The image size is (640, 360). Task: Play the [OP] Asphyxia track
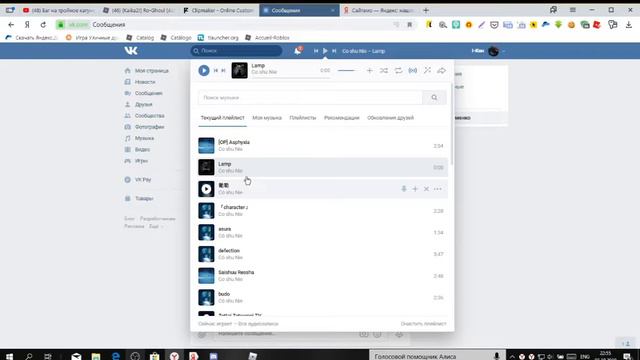tap(206, 146)
